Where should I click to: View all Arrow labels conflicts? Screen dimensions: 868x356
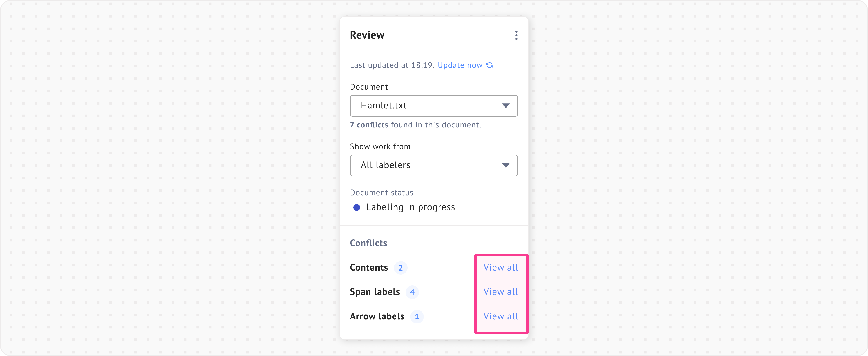(x=501, y=317)
